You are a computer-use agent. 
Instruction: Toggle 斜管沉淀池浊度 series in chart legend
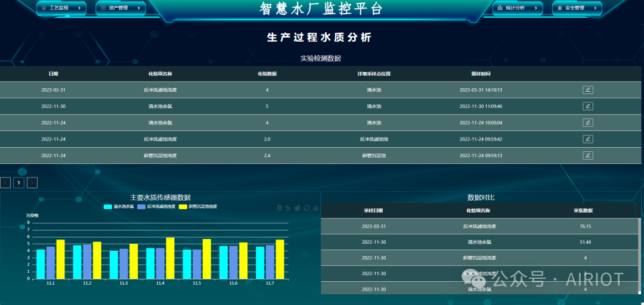198,207
